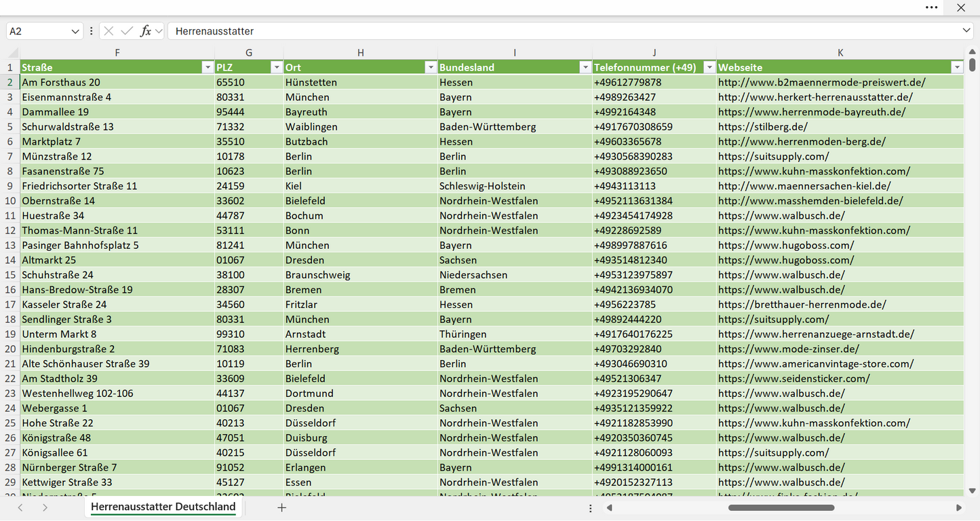Click the vertical scrollbar down arrow

click(x=972, y=490)
